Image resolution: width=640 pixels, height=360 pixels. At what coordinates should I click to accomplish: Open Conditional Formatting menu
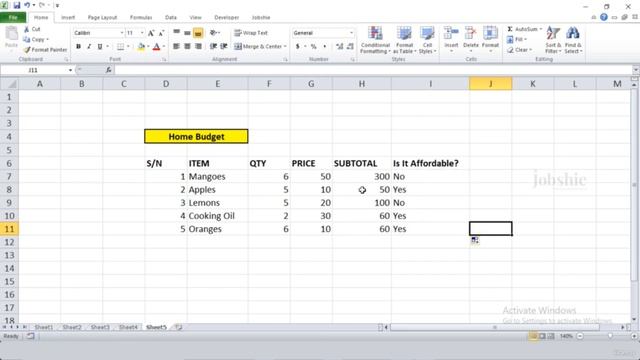point(375,40)
